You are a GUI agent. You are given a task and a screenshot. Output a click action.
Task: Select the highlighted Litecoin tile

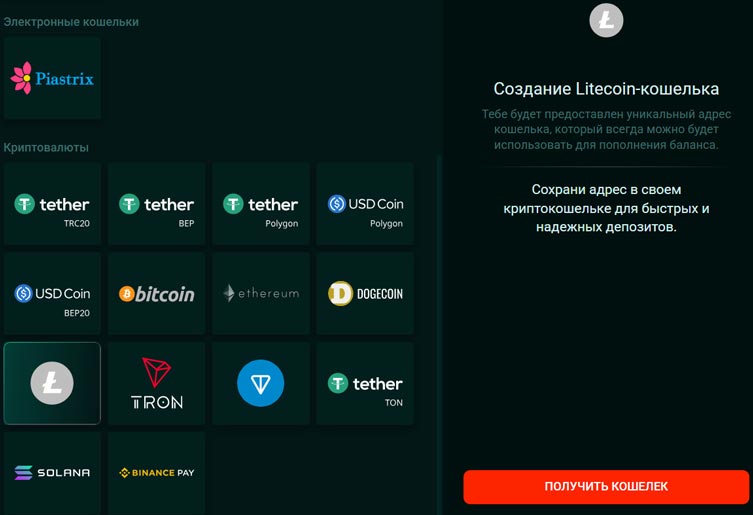point(52,383)
